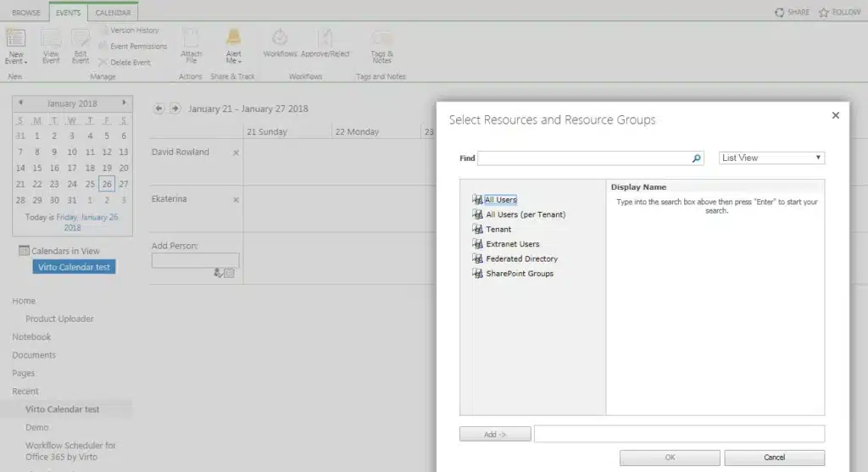Click the Add -> button

[x=495, y=435]
